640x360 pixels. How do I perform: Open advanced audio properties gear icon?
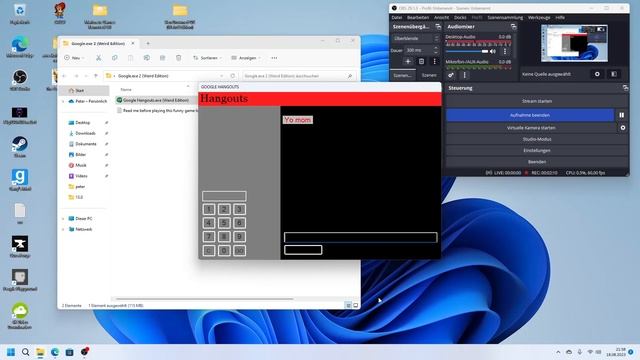click(451, 75)
